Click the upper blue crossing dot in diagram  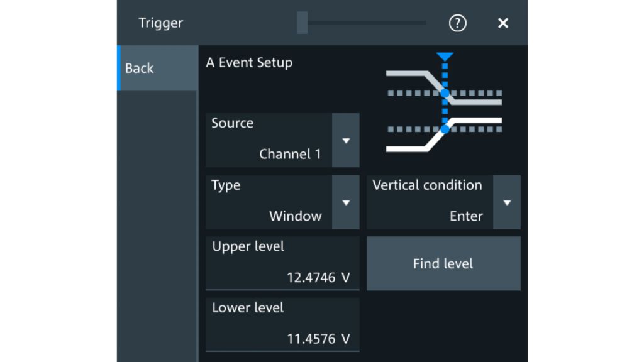coord(445,93)
